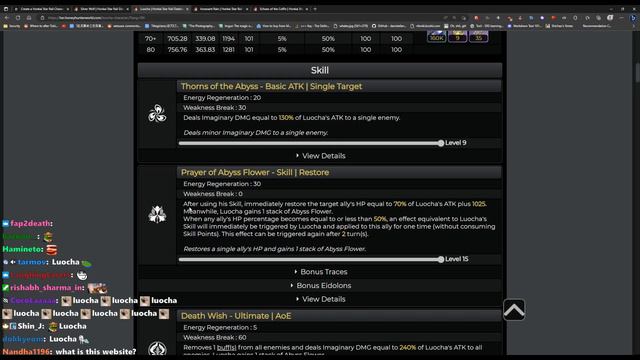
Task: Click the Death Wish - Ultimate | AoE title
Action: tap(236, 316)
